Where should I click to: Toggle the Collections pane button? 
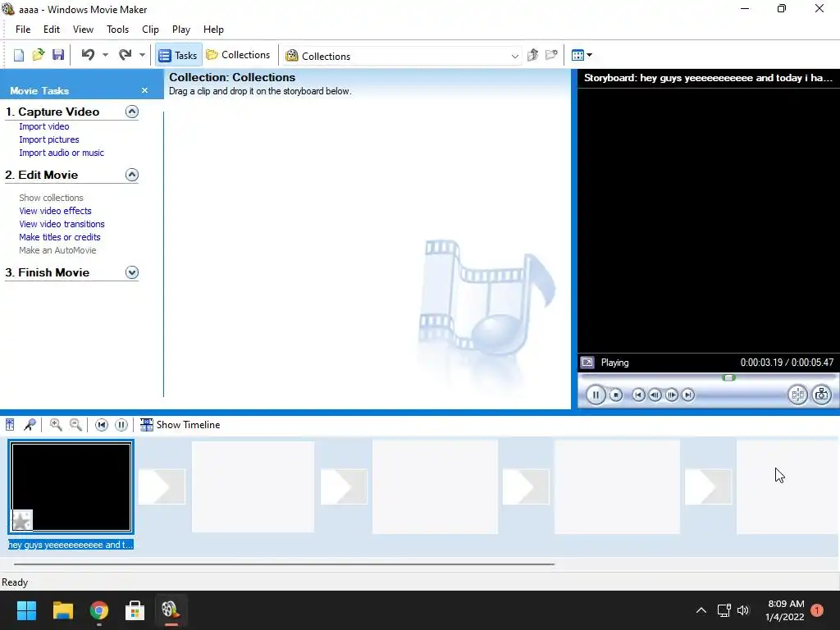239,55
